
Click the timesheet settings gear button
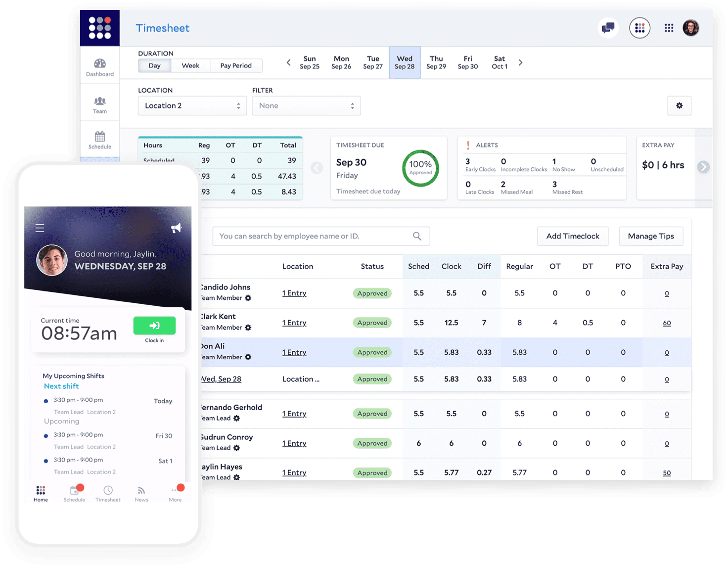679,105
